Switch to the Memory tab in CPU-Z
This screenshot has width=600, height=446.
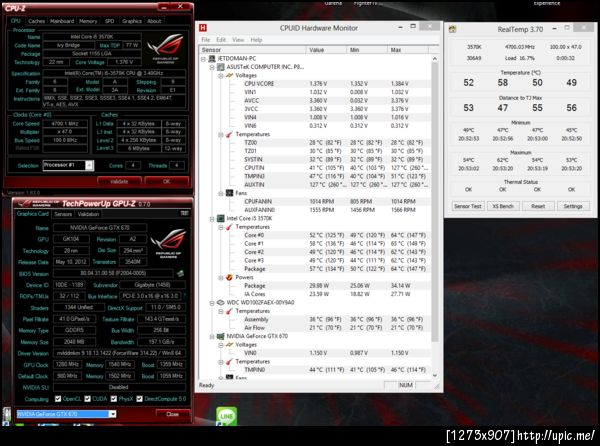point(88,21)
